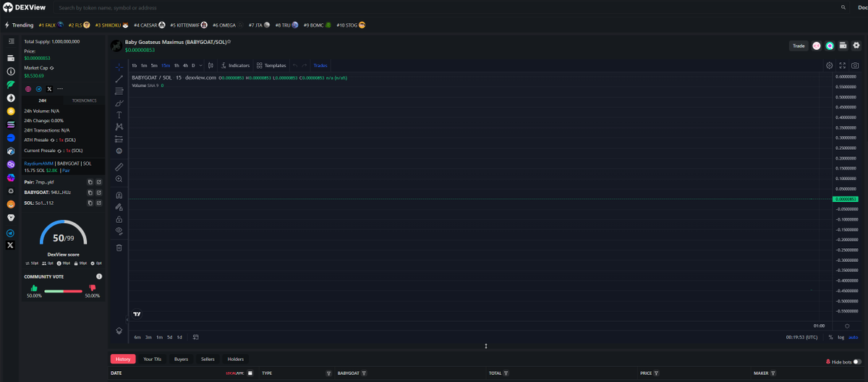868x382 pixels.
Task: Select the crosshair cursor drawing tool
Action: click(x=119, y=67)
